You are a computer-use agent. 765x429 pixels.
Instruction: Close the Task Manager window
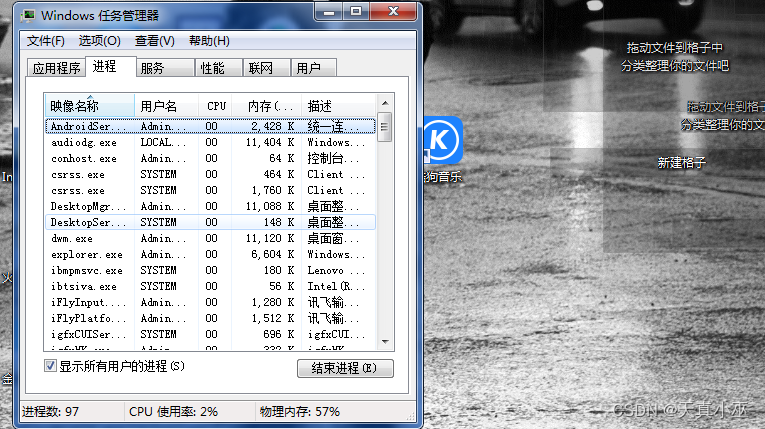[394, 12]
